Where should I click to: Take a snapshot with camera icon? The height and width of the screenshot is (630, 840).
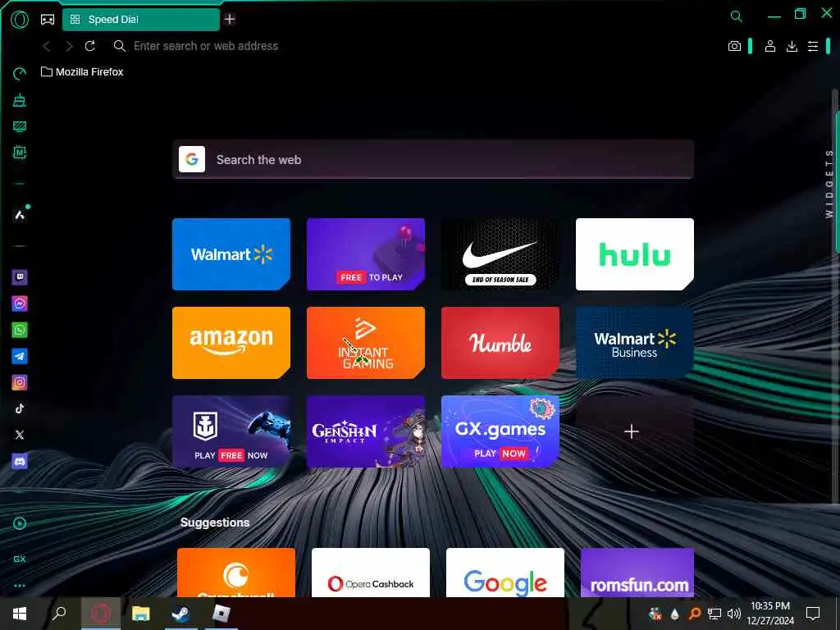click(734, 46)
